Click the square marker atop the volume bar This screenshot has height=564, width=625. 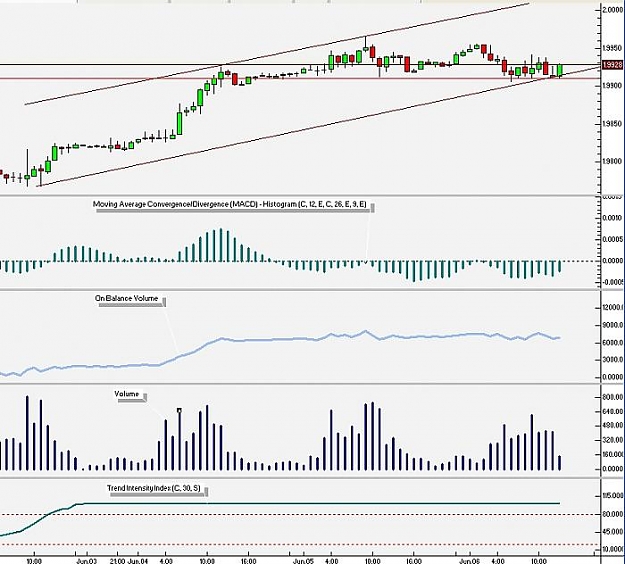click(x=179, y=410)
